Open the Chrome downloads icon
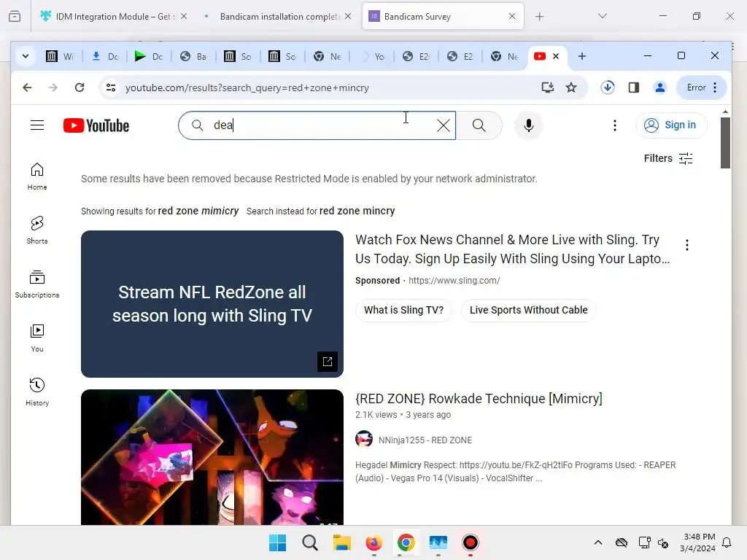This screenshot has width=747, height=560. tap(608, 87)
